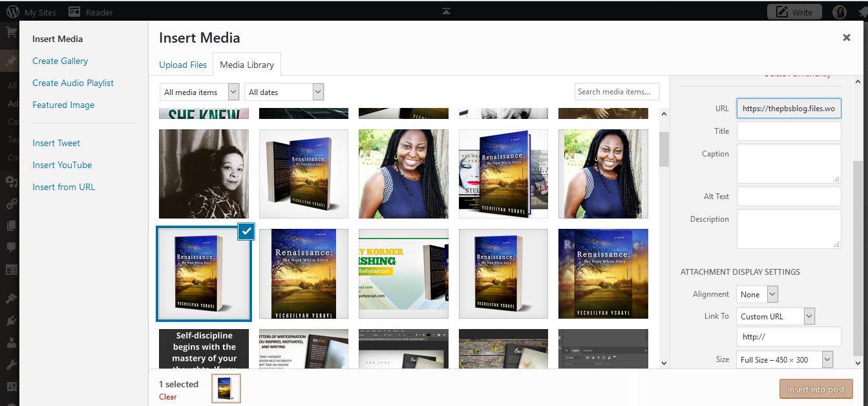This screenshot has width=868, height=406.
Task: Click in the Search media items field
Action: (617, 92)
